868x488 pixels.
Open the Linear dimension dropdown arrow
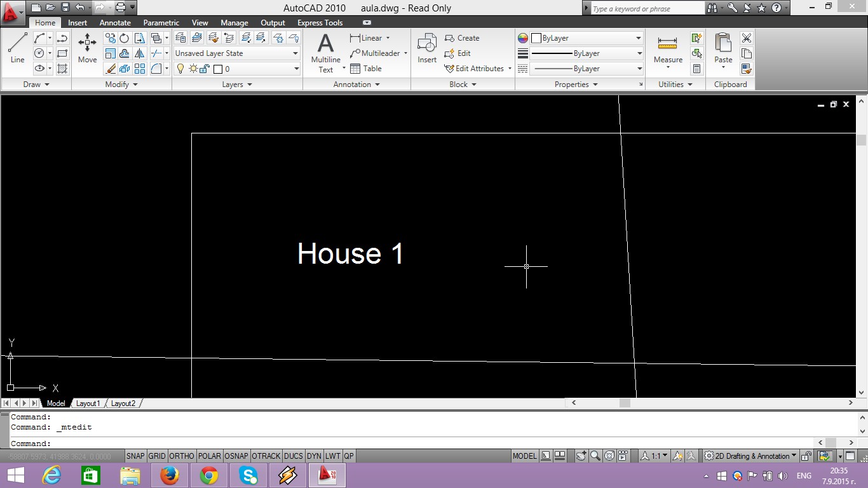click(388, 38)
